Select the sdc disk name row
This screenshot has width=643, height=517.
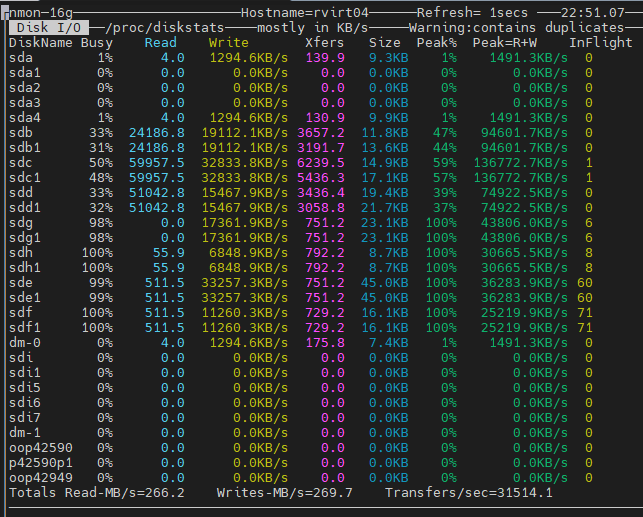(x=20, y=162)
